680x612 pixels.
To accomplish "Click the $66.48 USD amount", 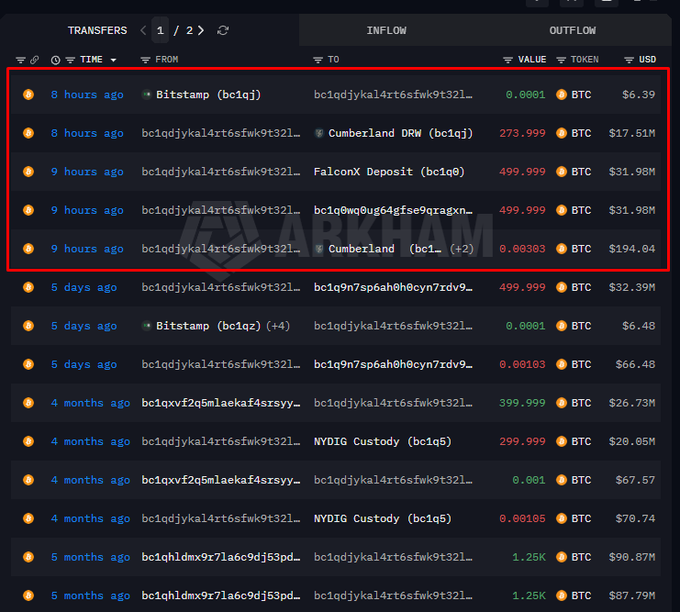I will tap(635, 364).
